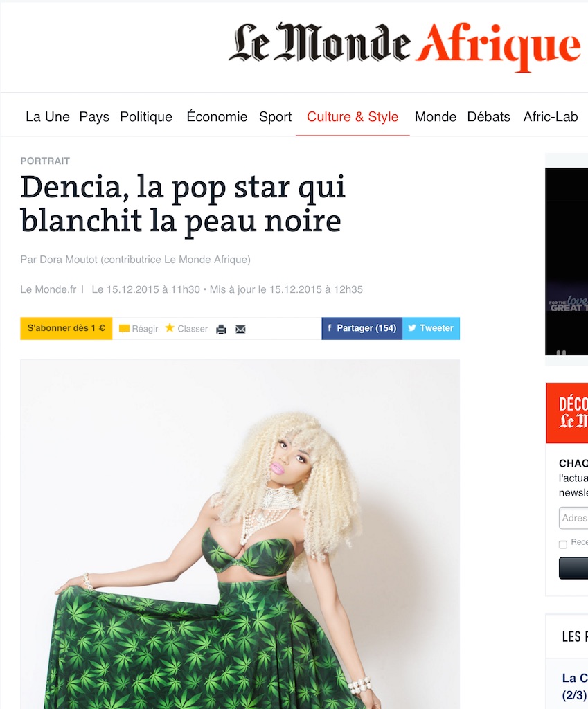
Task: Open the Débats section
Action: point(488,116)
